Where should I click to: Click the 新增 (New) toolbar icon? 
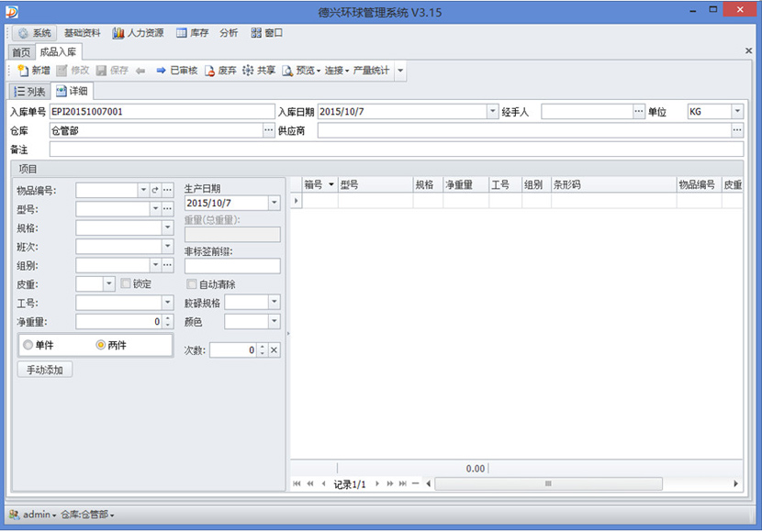click(23, 71)
